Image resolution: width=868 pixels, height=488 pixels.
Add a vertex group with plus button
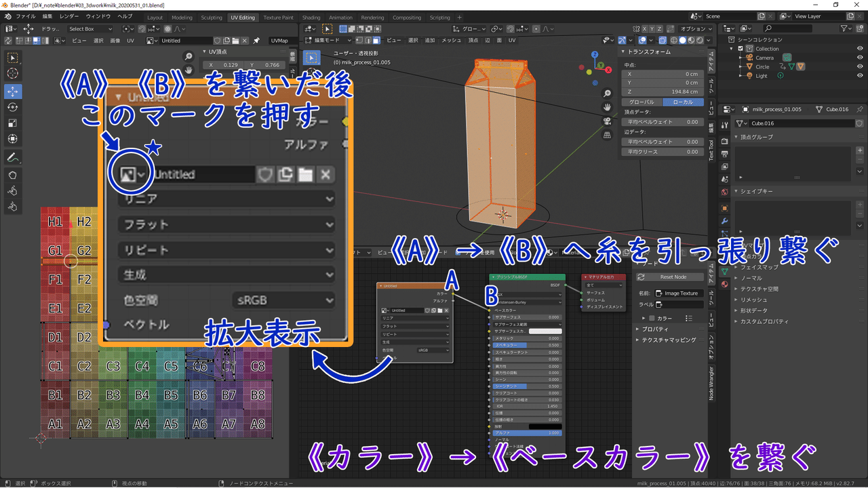[860, 150]
